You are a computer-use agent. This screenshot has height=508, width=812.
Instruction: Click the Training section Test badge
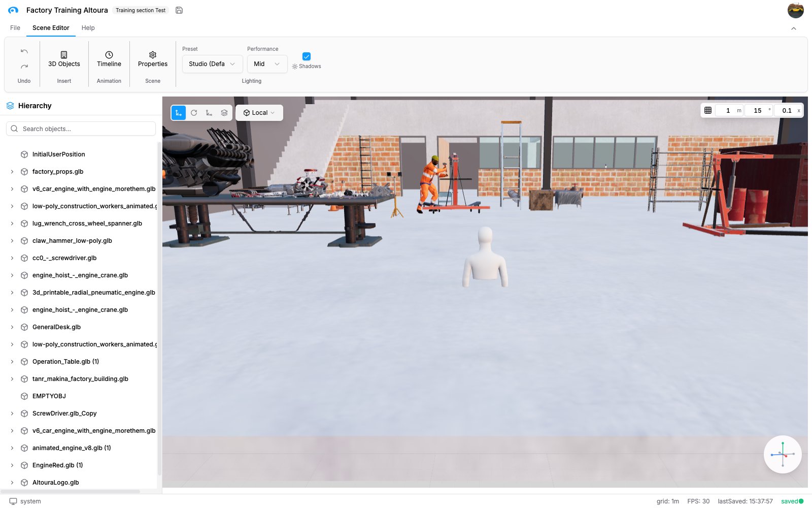pos(141,10)
